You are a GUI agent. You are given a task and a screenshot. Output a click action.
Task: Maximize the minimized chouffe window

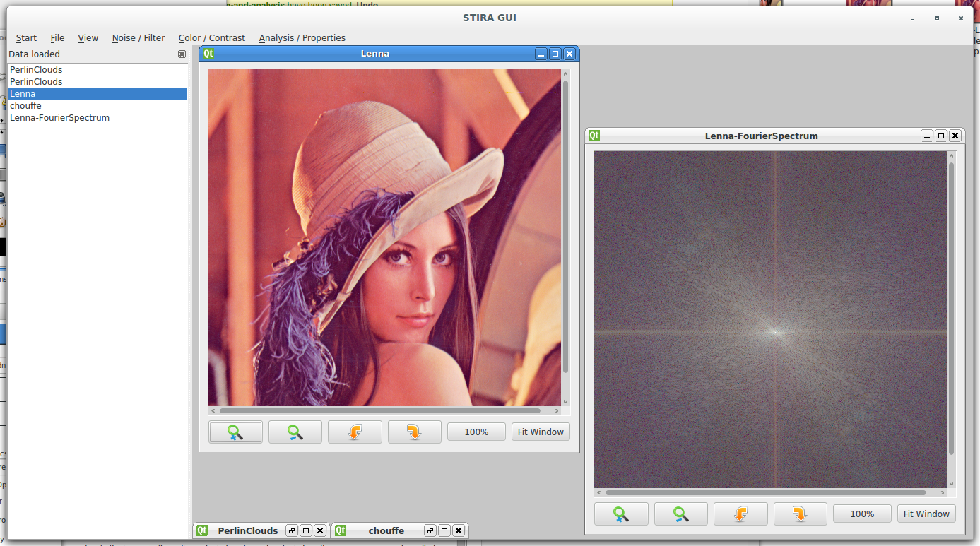pos(444,530)
